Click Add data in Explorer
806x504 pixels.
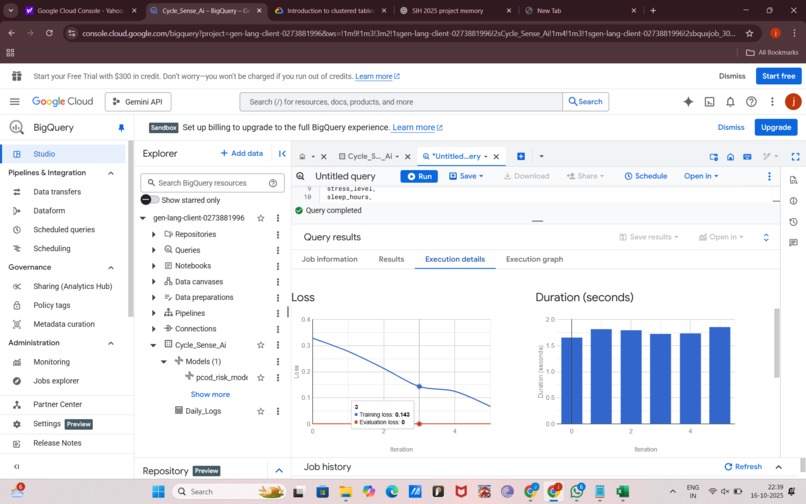[242, 153]
